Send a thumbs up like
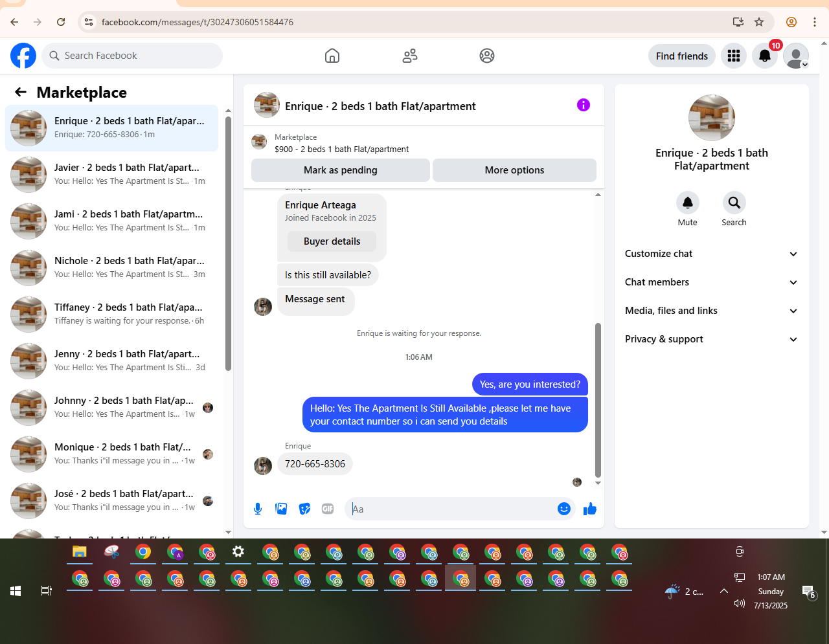Viewport: 829px width, 644px height. 590,509
